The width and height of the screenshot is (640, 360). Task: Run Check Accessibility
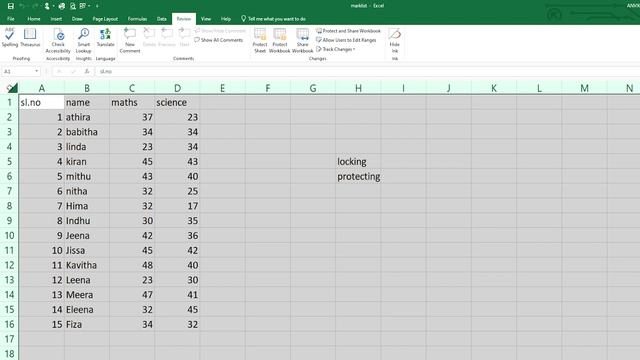58,41
